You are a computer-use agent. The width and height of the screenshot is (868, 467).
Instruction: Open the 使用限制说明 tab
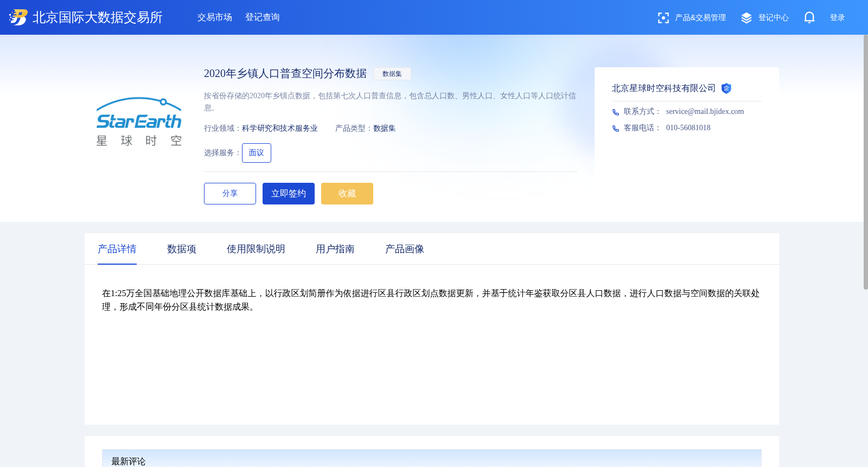[256, 249]
